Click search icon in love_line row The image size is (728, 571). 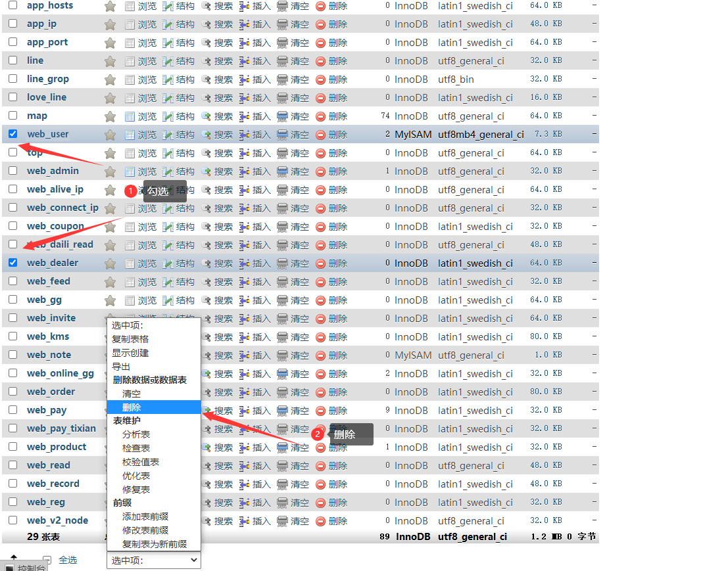pyautogui.click(x=206, y=98)
